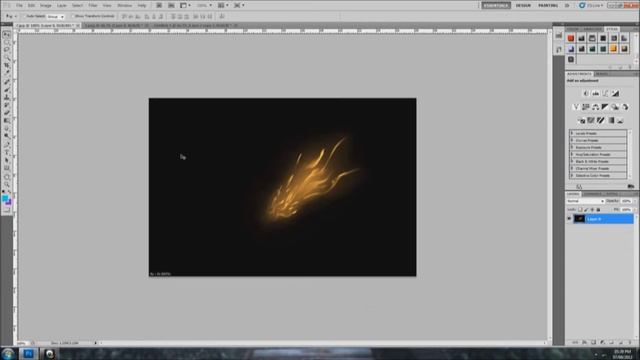The height and width of the screenshot is (360, 640).
Task: Launch Mini Bridge from application bar
Action: [x=171, y=5]
